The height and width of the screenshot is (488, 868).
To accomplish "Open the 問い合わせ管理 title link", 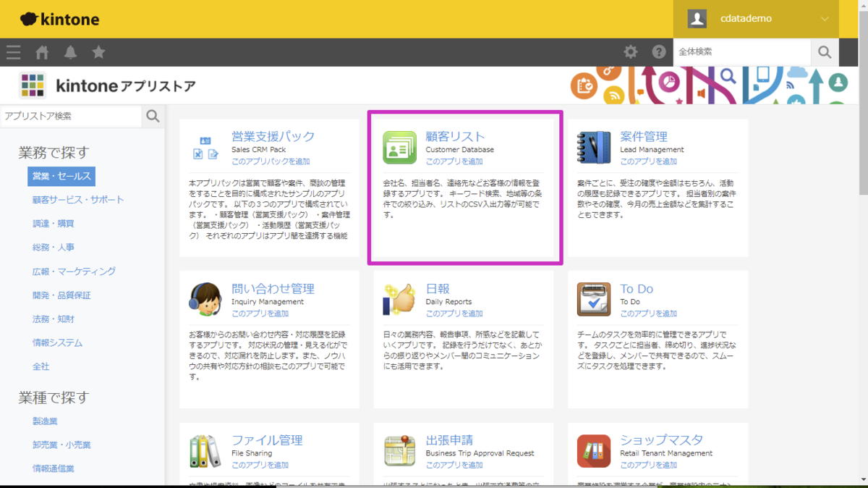I will [x=273, y=288].
